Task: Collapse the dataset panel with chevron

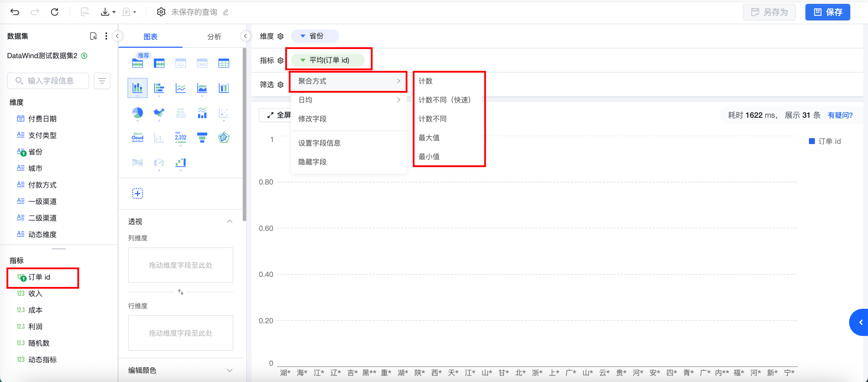Action: click(x=117, y=36)
